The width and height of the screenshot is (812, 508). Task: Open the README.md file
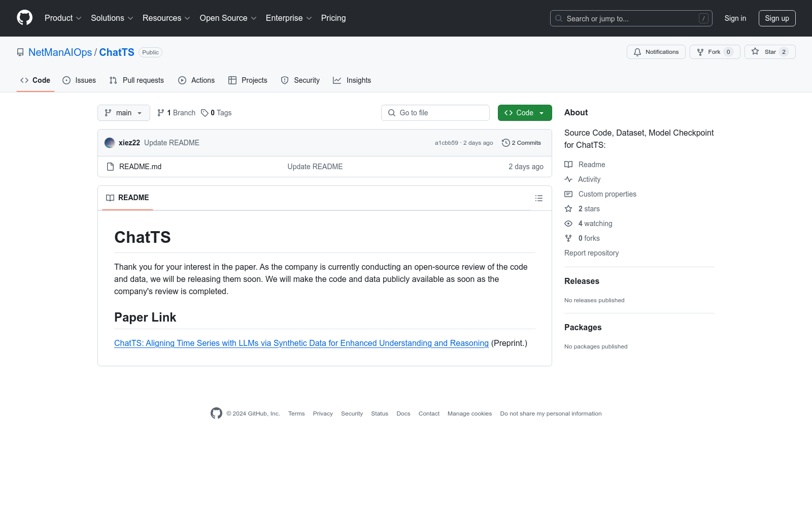pos(140,167)
